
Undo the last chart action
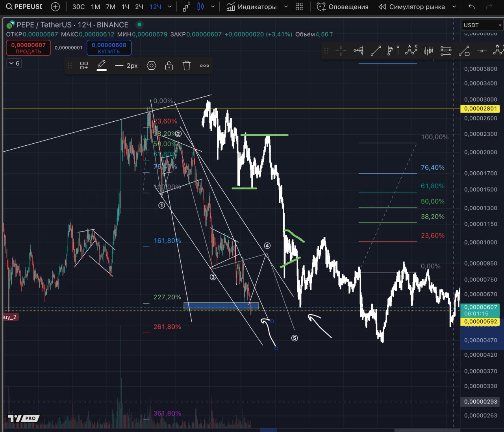[x=471, y=7]
